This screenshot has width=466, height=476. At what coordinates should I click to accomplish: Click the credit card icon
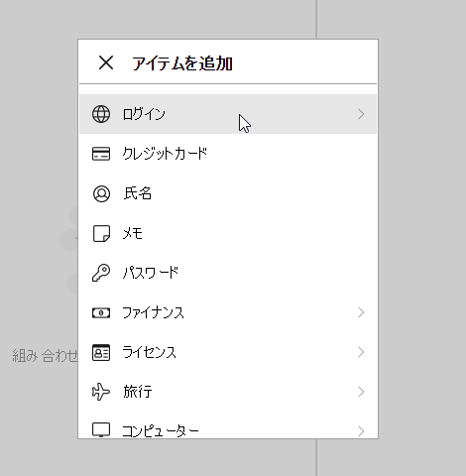pos(101,154)
